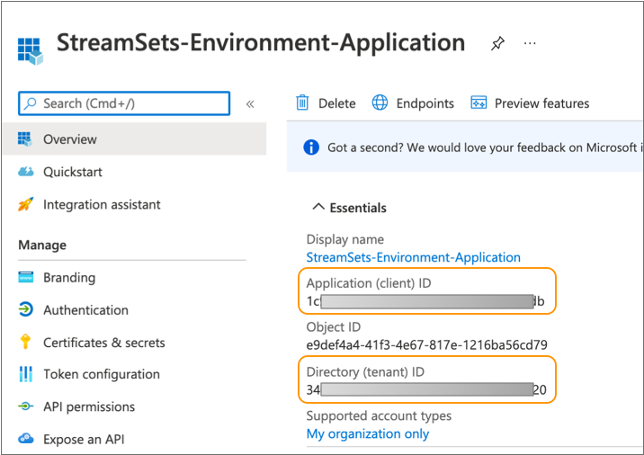The image size is (644, 455).
Task: Click the Object ID label
Action: [333, 327]
